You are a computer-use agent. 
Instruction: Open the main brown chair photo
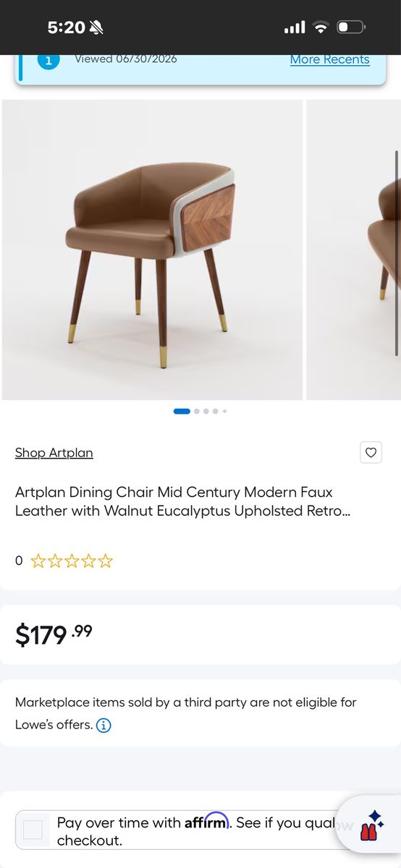[152, 250]
